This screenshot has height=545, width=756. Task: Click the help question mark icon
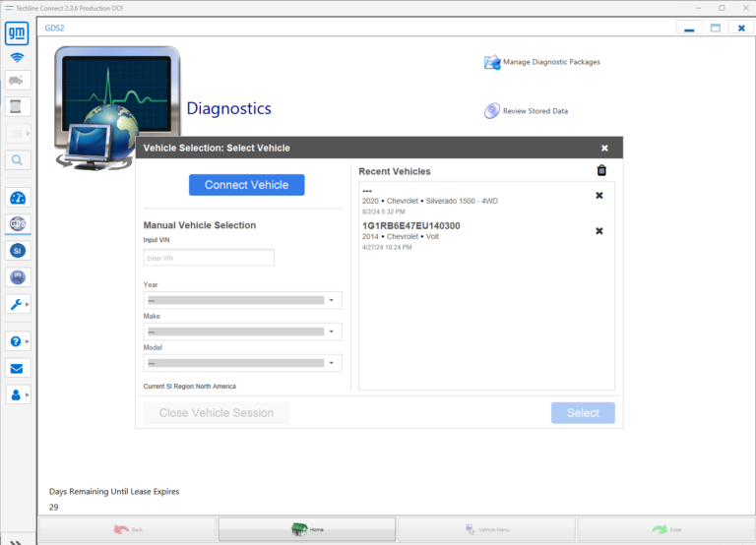pos(18,341)
